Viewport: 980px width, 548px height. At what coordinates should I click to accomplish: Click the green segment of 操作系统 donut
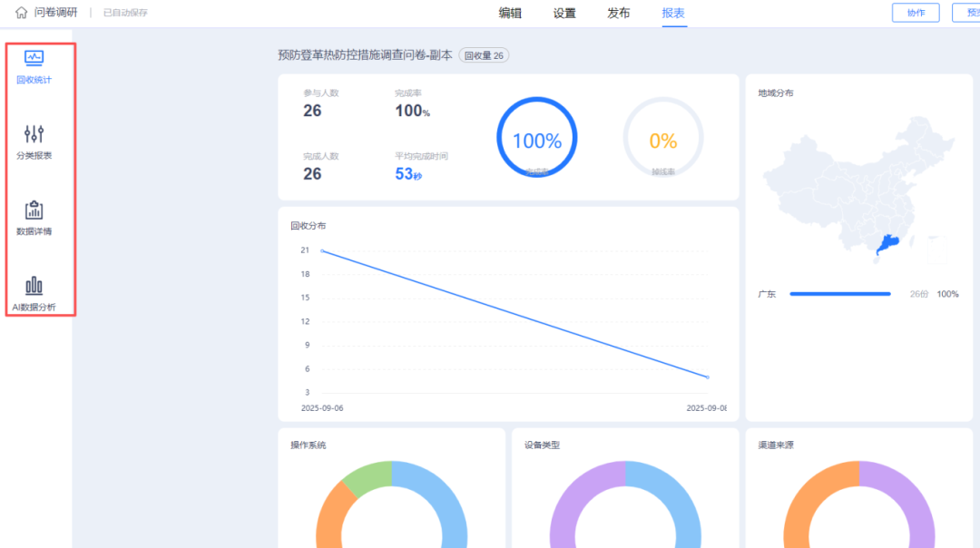click(x=369, y=475)
